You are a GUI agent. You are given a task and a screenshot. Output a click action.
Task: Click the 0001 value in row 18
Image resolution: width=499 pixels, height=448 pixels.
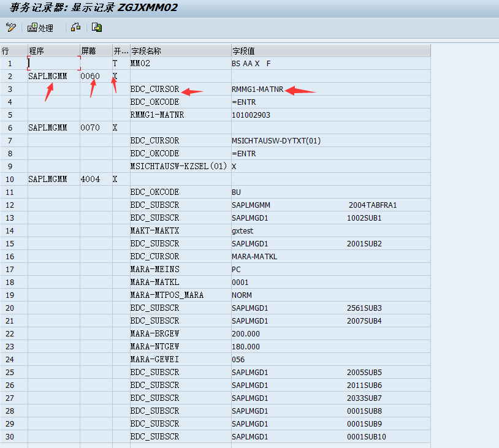[240, 283]
